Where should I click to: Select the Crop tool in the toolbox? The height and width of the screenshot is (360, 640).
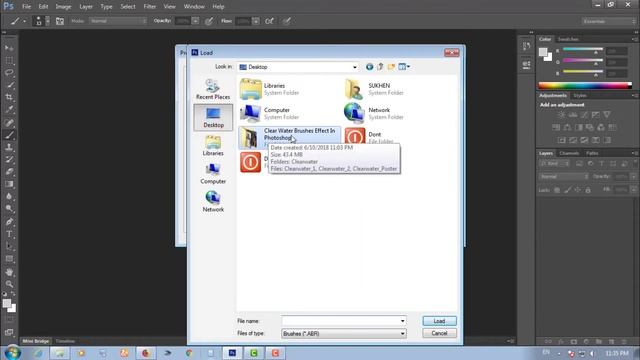pyautogui.click(x=9, y=98)
